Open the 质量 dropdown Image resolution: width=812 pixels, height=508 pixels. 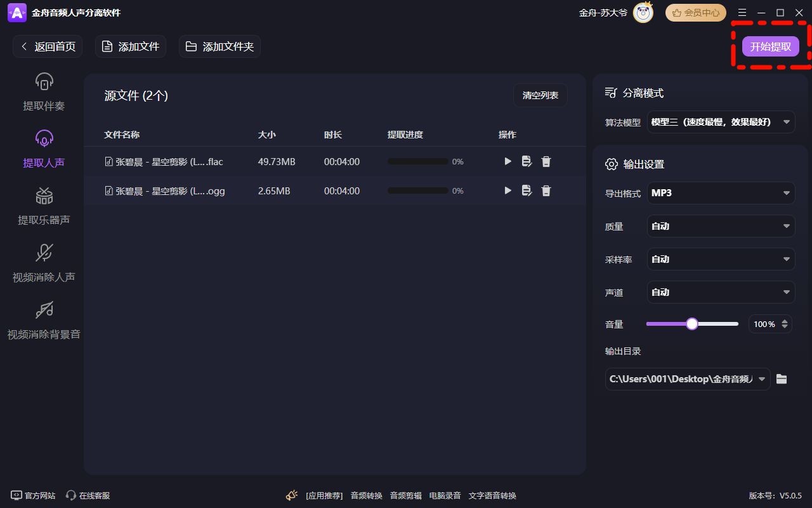tap(721, 226)
